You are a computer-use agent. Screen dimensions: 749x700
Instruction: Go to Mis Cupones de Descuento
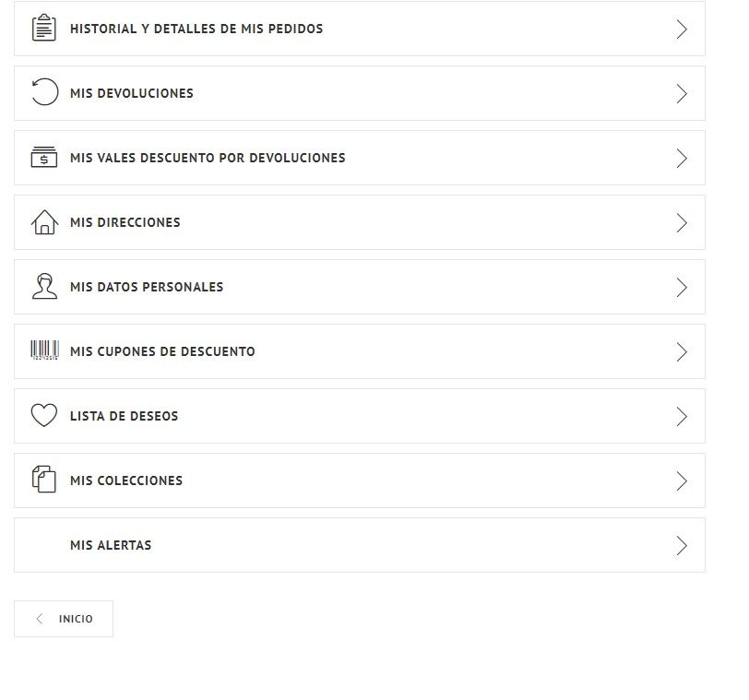point(360,351)
